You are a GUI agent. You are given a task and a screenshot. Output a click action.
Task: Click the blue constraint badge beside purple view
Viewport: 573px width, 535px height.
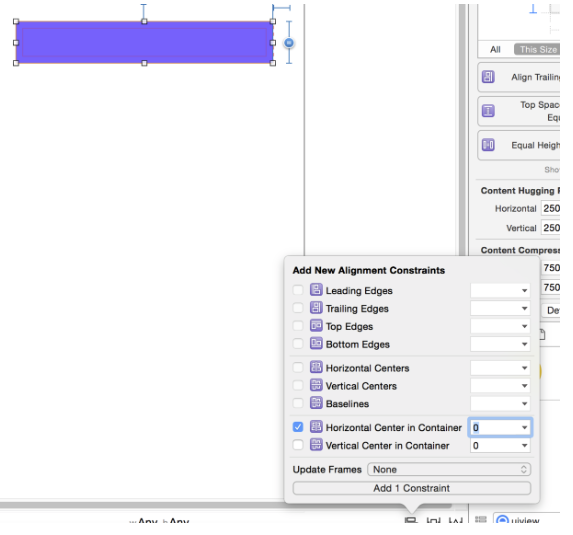[x=289, y=43]
